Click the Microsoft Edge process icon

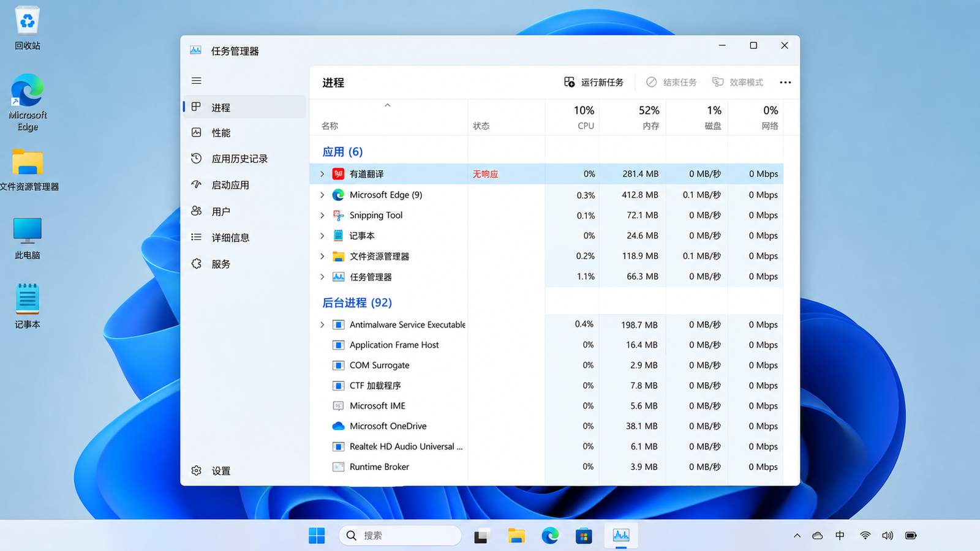[338, 195]
